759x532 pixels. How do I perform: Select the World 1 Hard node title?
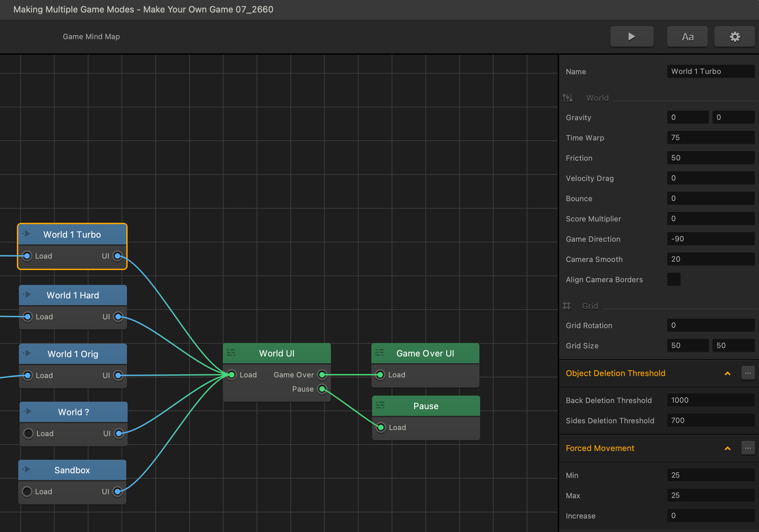[73, 295]
